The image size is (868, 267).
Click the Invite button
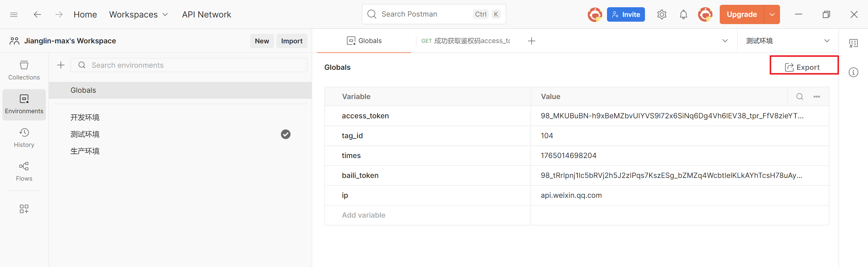click(x=626, y=14)
